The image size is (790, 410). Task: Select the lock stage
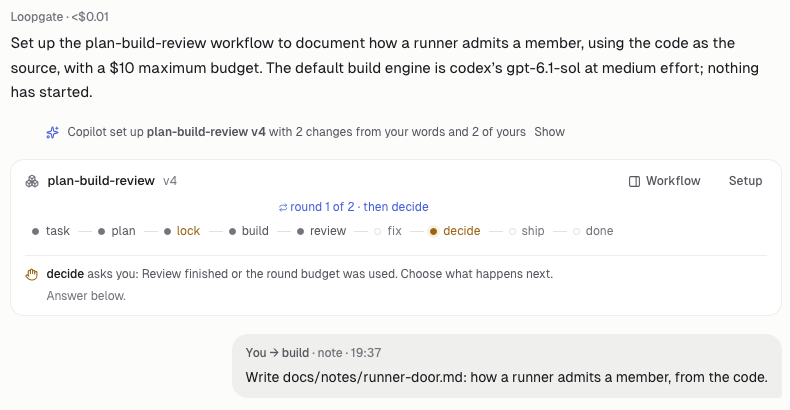(182, 231)
